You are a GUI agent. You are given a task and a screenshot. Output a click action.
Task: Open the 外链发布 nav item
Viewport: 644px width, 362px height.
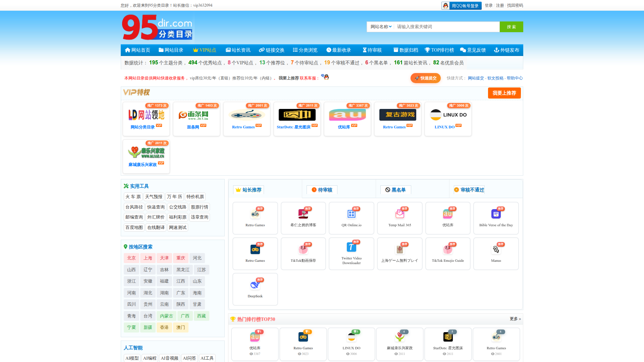click(506, 50)
